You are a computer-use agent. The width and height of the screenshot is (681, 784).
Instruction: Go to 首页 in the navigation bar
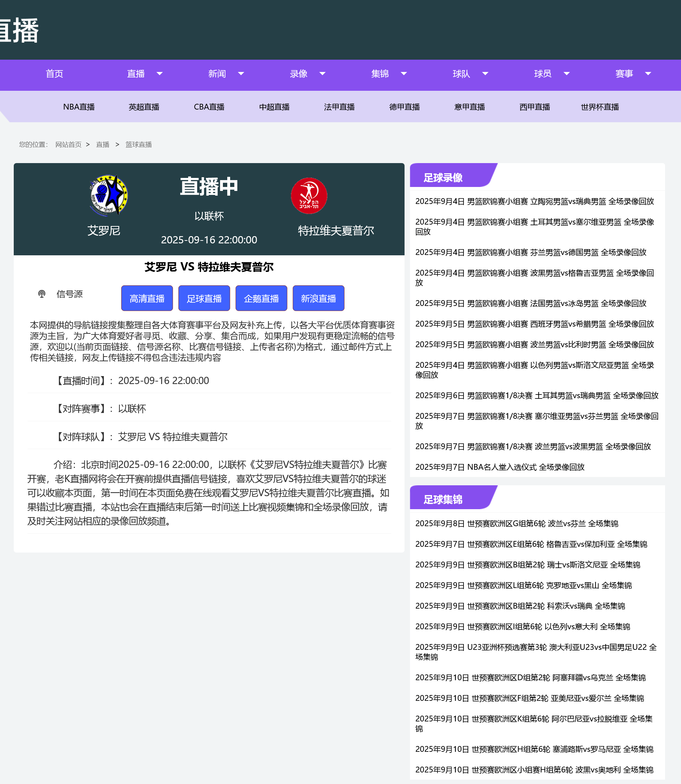[54, 74]
